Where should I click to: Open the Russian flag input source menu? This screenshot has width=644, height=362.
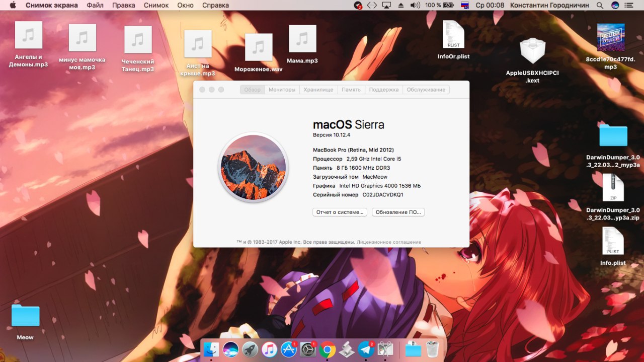tap(465, 5)
